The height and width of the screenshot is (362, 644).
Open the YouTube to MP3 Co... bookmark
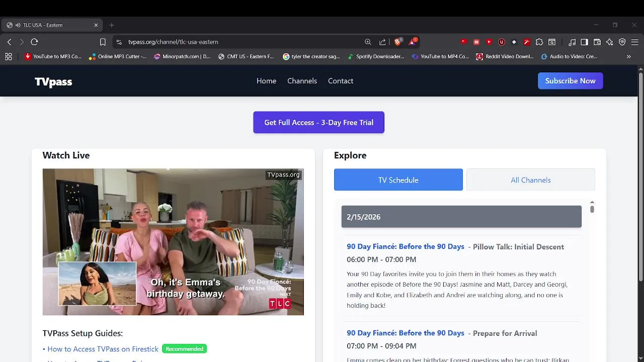tap(53, 57)
